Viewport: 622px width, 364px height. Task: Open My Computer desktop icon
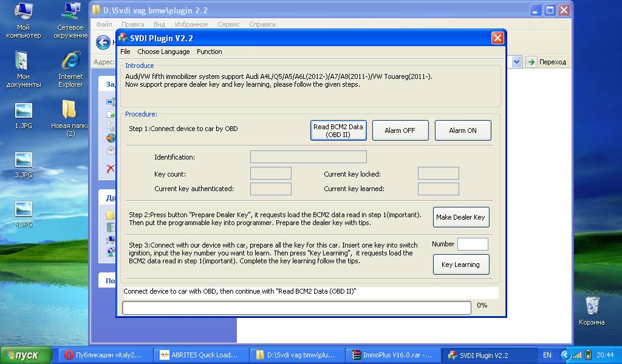24,21
